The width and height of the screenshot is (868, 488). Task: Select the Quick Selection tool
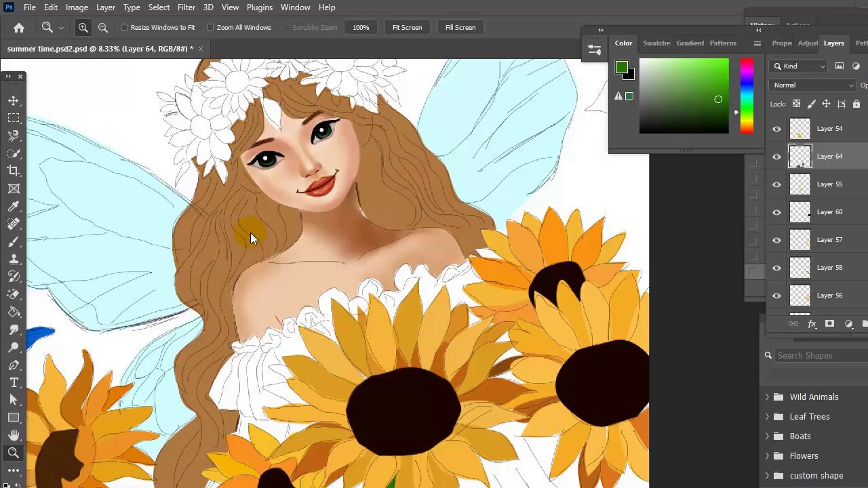click(x=14, y=153)
